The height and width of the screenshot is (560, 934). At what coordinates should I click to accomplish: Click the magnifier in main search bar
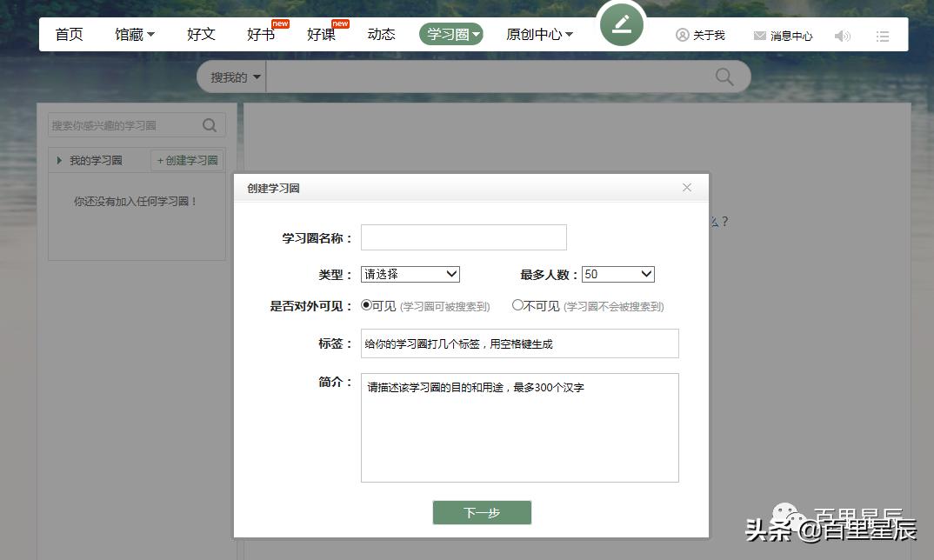(x=724, y=77)
